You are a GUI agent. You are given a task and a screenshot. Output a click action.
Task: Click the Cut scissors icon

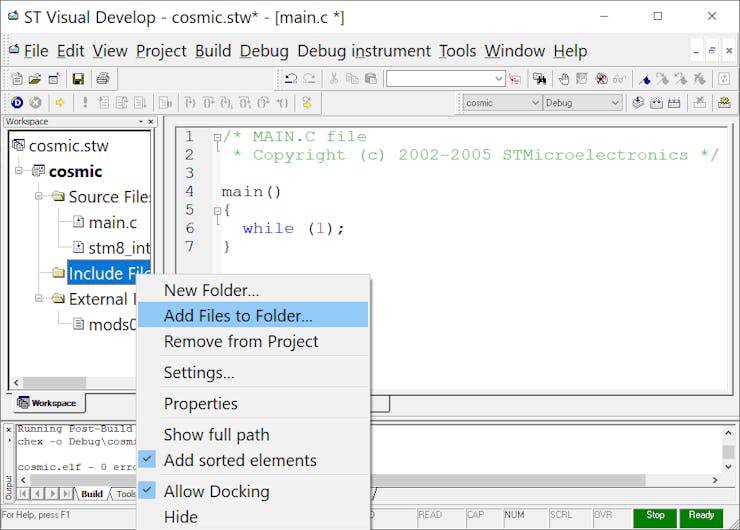coord(334,79)
